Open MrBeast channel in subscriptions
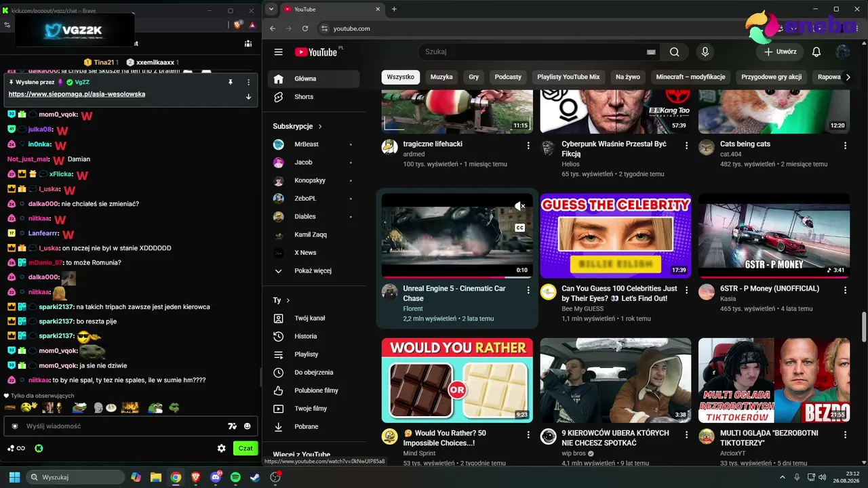 314,144
